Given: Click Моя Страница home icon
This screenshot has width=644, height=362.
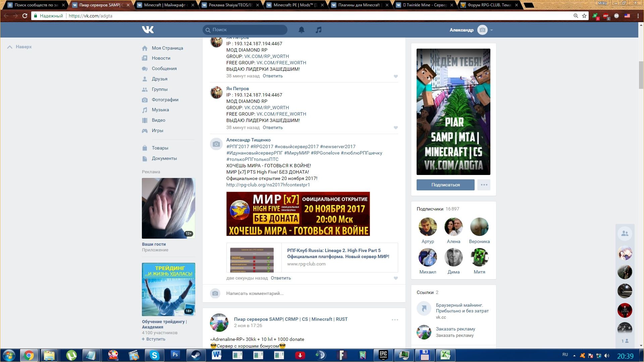Looking at the screenshot, I should point(145,48).
